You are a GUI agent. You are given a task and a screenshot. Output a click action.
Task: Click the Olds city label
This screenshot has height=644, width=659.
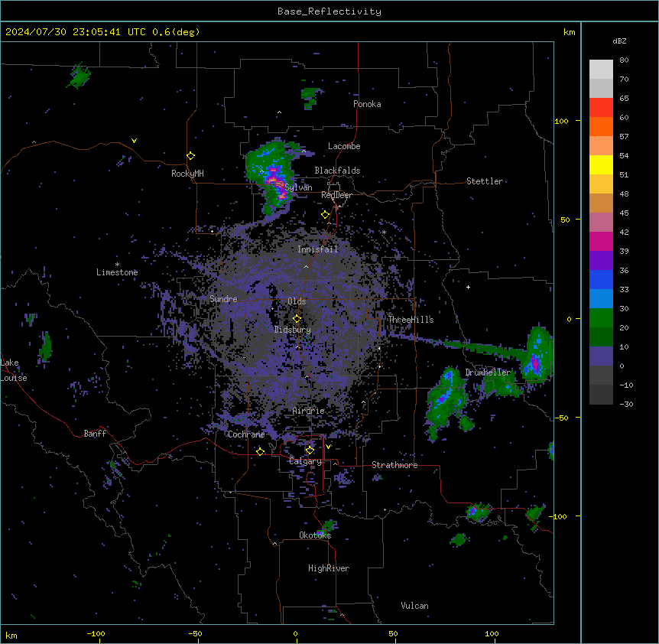pos(297,301)
